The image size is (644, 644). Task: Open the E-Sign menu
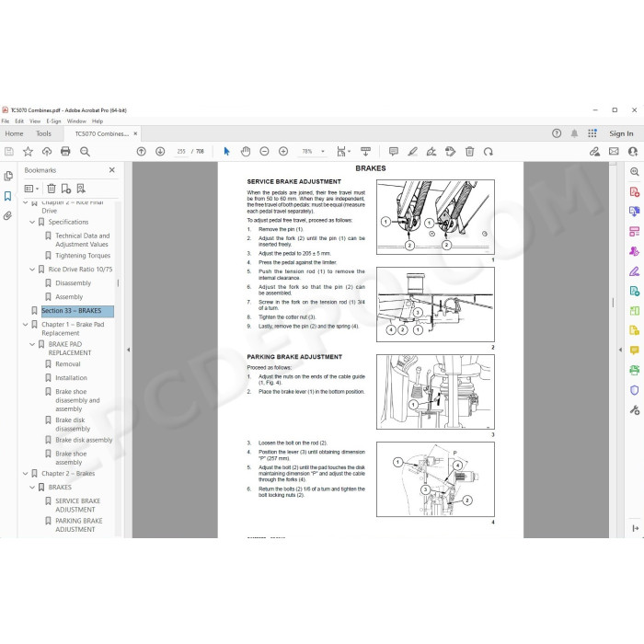pyautogui.click(x=53, y=121)
